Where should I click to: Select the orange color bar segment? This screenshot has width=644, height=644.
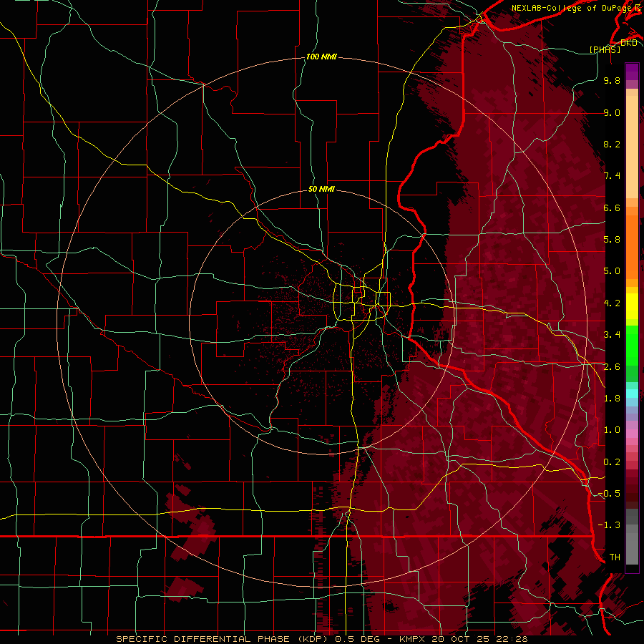632,246
